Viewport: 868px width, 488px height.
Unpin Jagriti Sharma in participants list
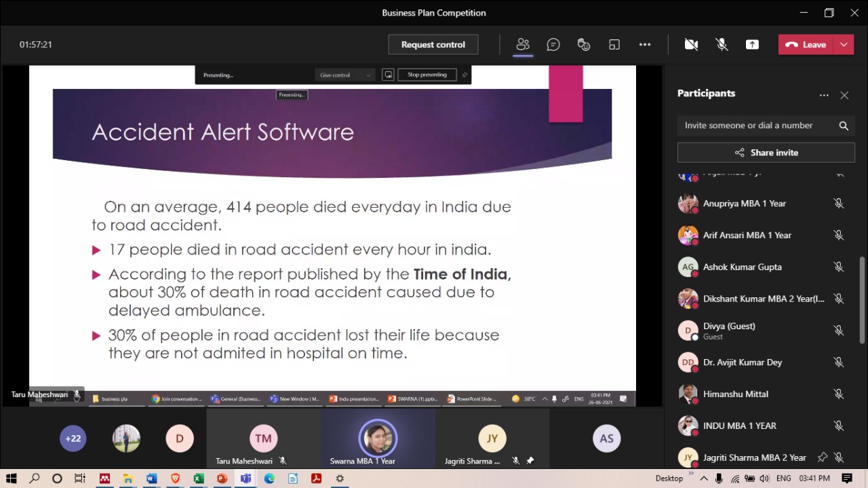tap(823, 457)
